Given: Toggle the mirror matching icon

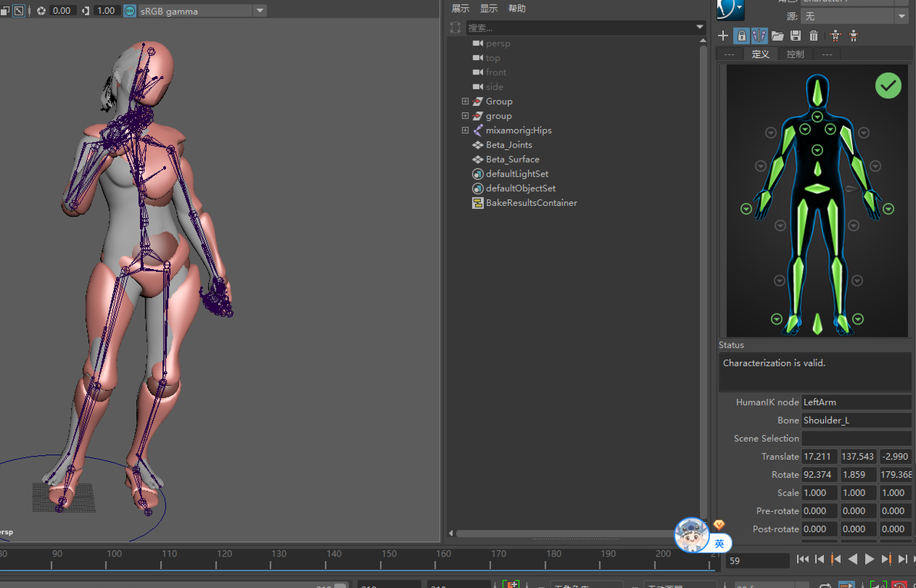Looking at the screenshot, I should point(759,35).
